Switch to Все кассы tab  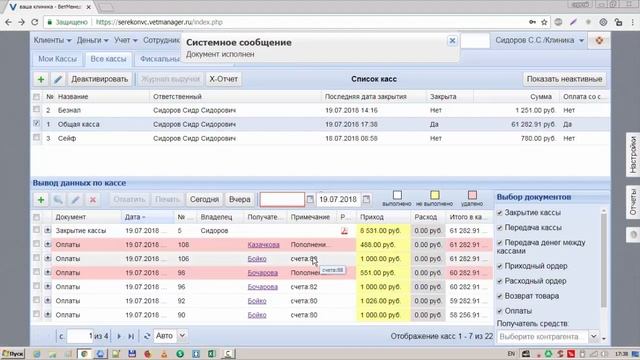click(108, 59)
